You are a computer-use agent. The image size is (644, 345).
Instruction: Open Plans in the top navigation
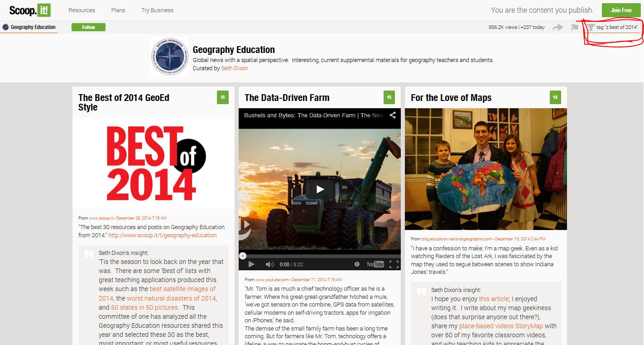(x=118, y=10)
